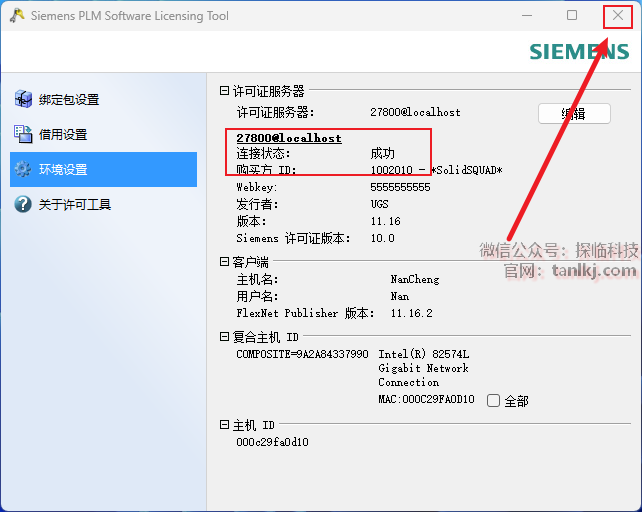Open the 绑定包设置 page
Viewport: 642px width, 512px height.
(103, 100)
